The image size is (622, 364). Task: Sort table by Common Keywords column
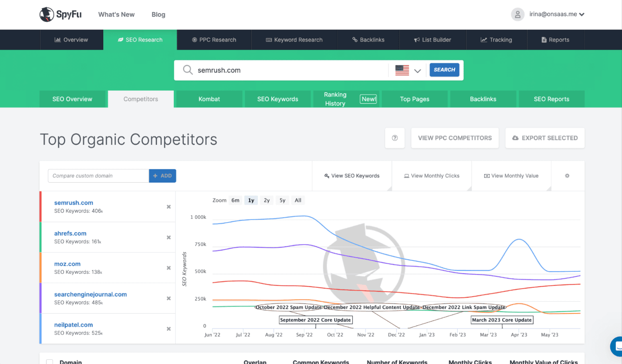pos(321,362)
